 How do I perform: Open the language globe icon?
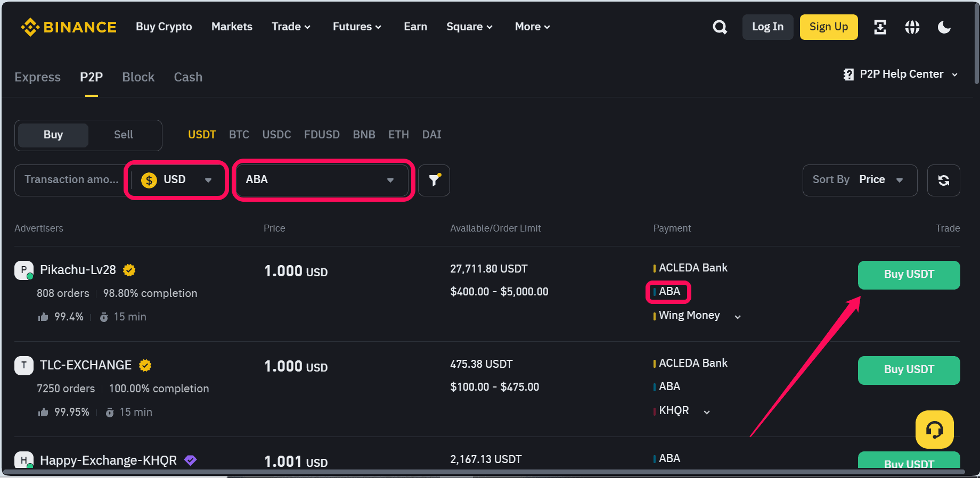tap(912, 27)
